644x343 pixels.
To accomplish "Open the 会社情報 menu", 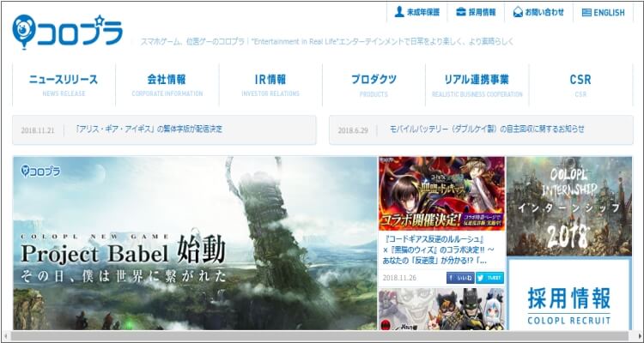I will pos(167,85).
